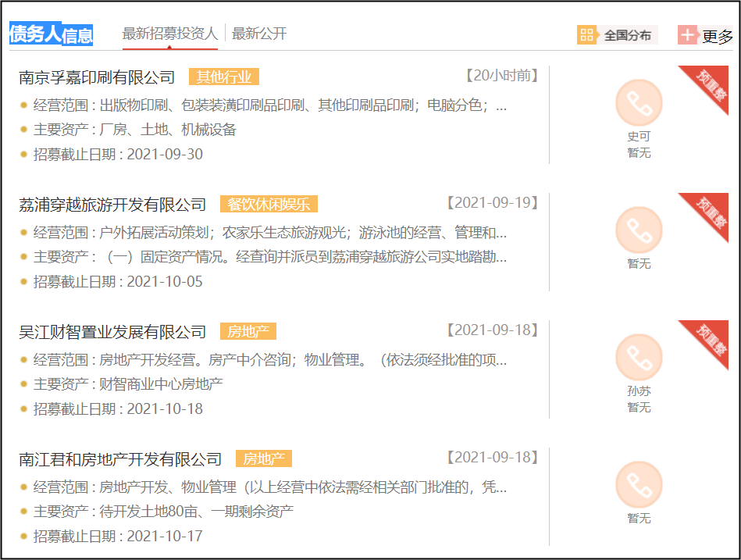Switch to 最新招募投资人 tab
The height and width of the screenshot is (560, 741).
(x=170, y=34)
